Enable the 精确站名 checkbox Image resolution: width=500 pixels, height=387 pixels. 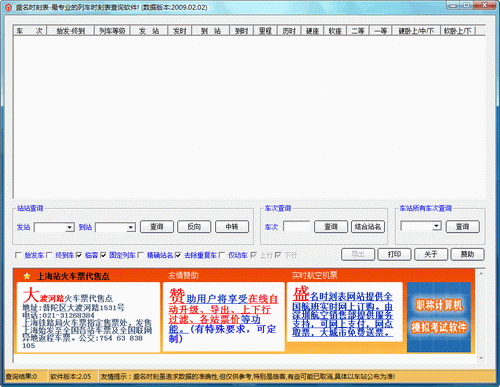[x=140, y=255]
